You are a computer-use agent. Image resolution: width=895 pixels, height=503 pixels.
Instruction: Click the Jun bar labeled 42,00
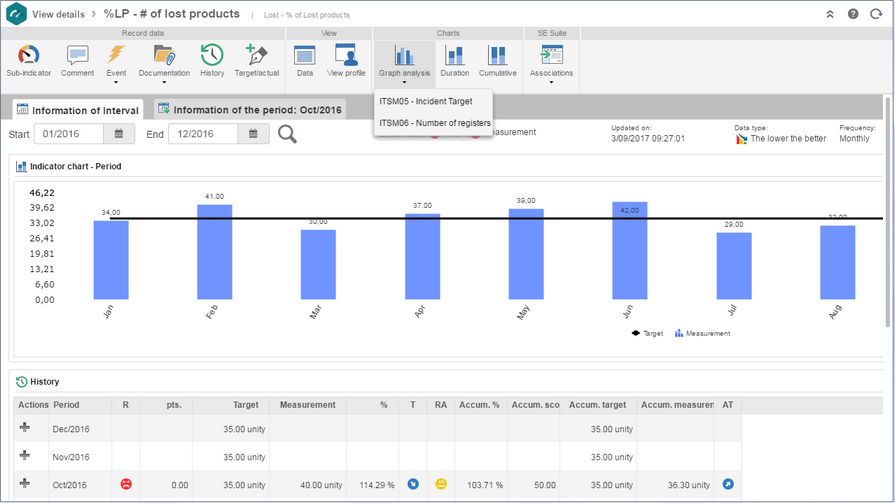[x=630, y=250]
